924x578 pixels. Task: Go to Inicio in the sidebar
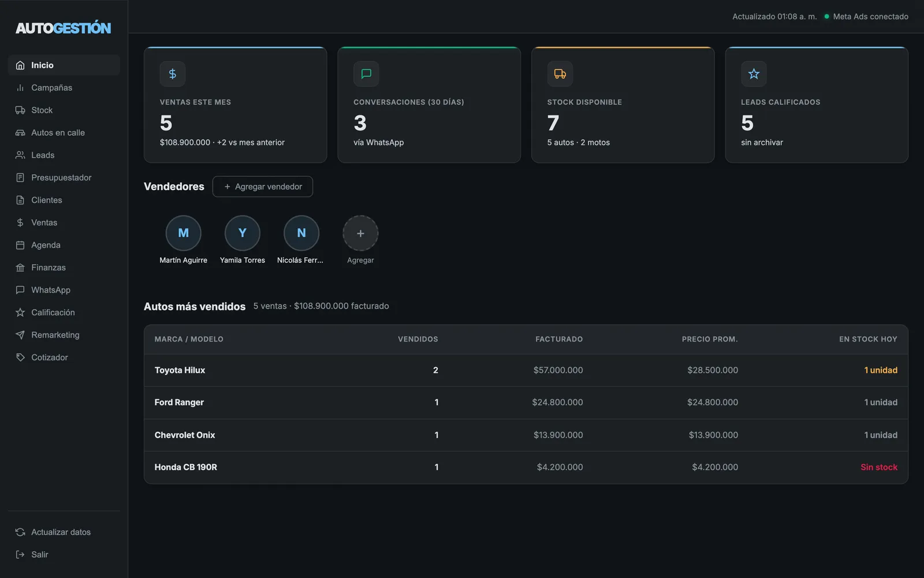point(64,65)
